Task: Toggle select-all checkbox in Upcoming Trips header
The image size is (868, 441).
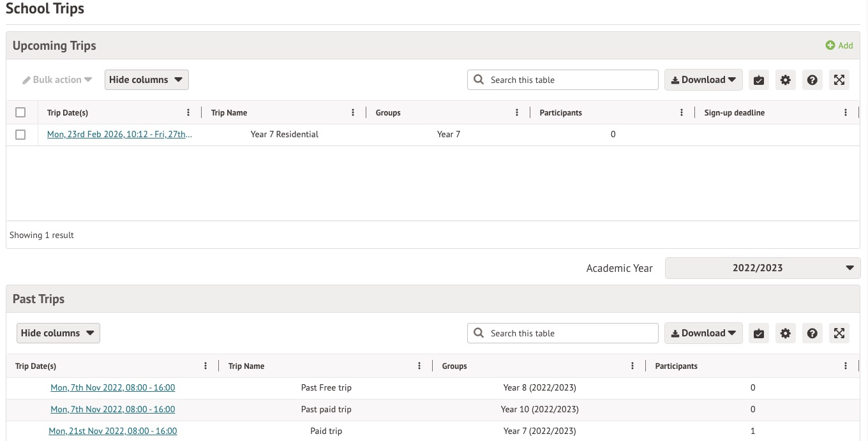Action: (x=20, y=112)
